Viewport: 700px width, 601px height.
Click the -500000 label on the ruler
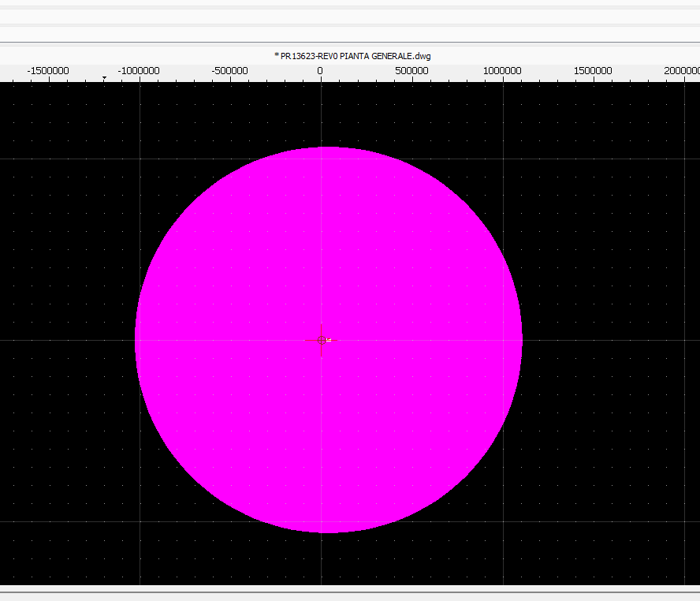point(230,71)
